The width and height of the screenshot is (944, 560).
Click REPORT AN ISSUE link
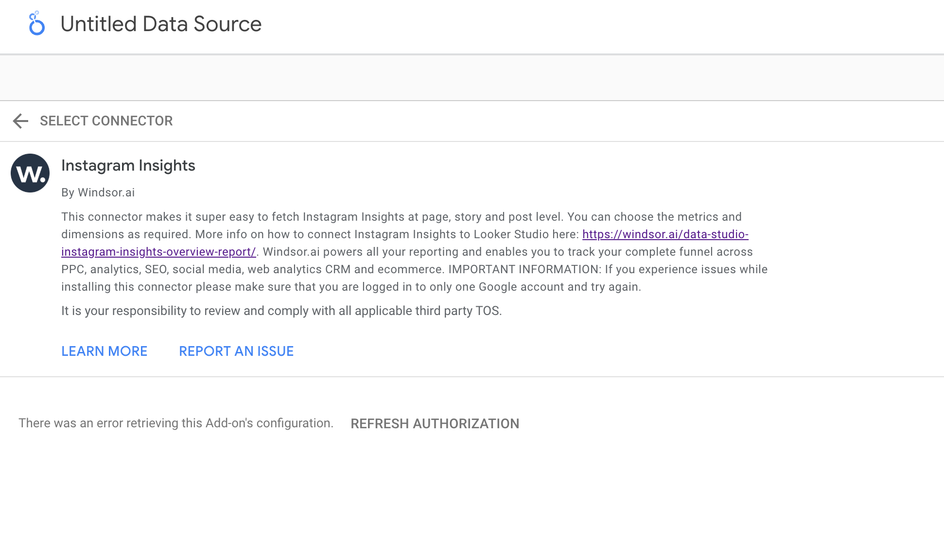pos(236,351)
